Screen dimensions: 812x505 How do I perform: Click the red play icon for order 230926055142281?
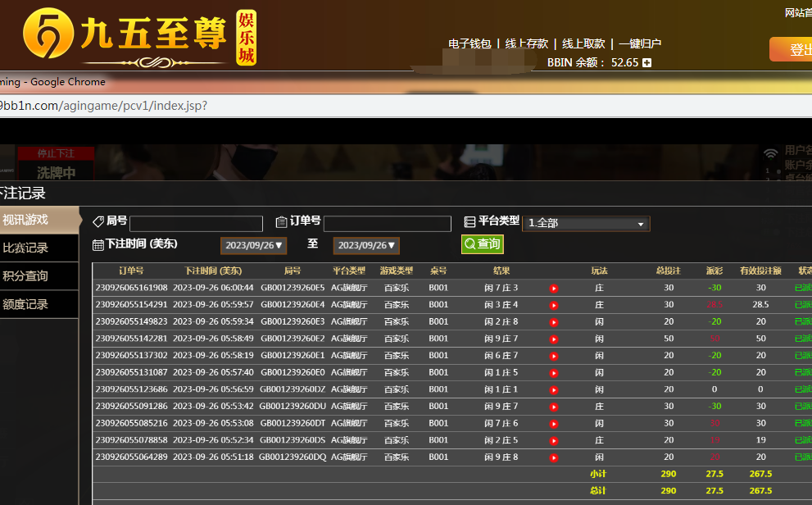pos(554,339)
